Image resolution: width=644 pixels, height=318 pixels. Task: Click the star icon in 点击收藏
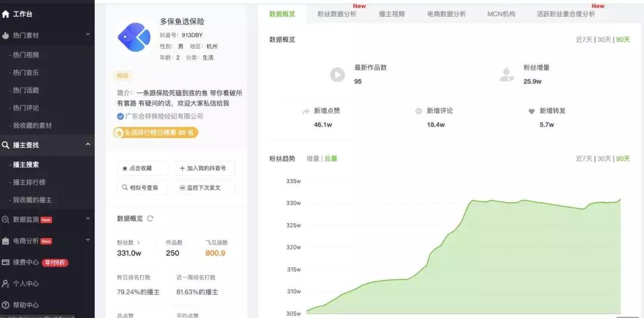pyautogui.click(x=125, y=168)
